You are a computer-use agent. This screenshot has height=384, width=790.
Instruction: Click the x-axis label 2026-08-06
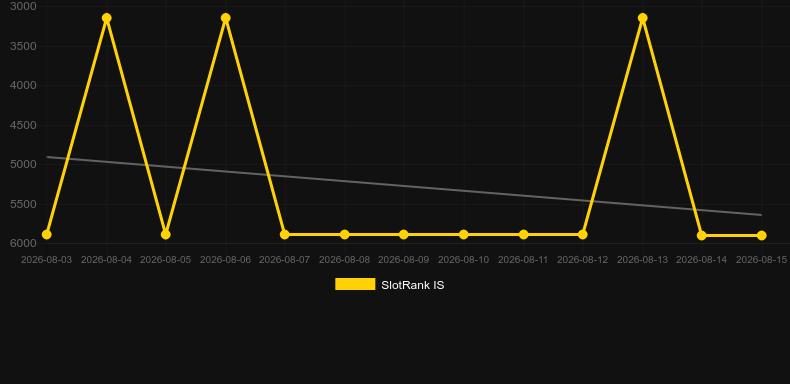click(225, 260)
